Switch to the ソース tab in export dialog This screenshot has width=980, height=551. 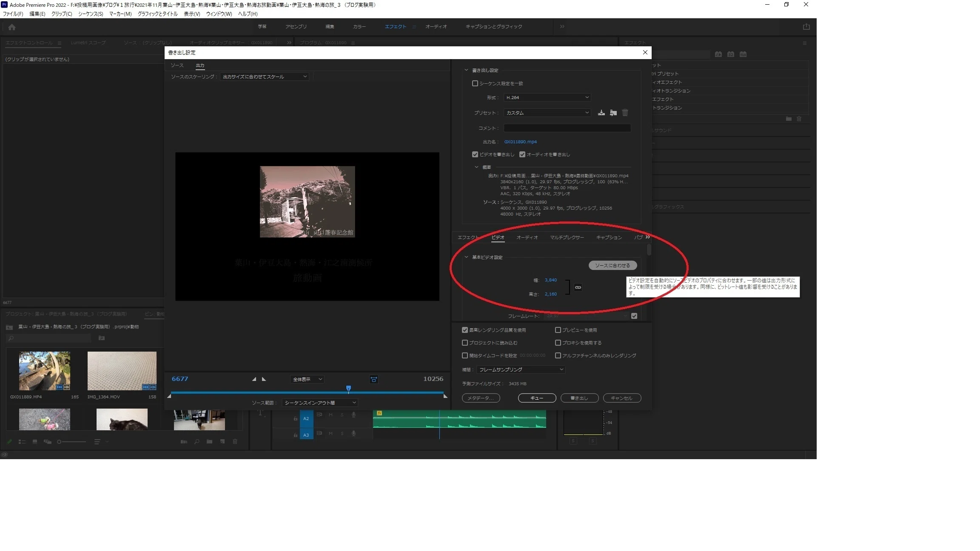[x=177, y=65]
